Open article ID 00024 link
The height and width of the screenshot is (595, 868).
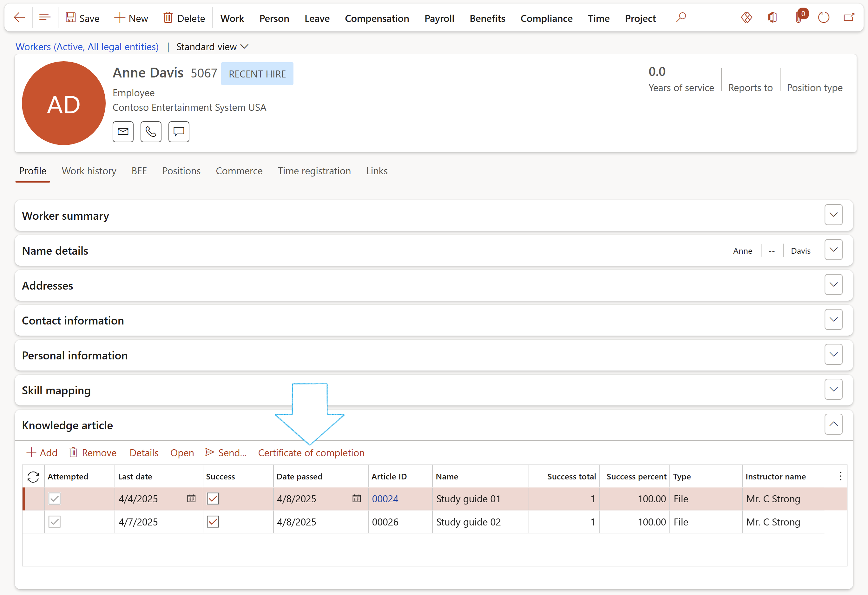385,498
